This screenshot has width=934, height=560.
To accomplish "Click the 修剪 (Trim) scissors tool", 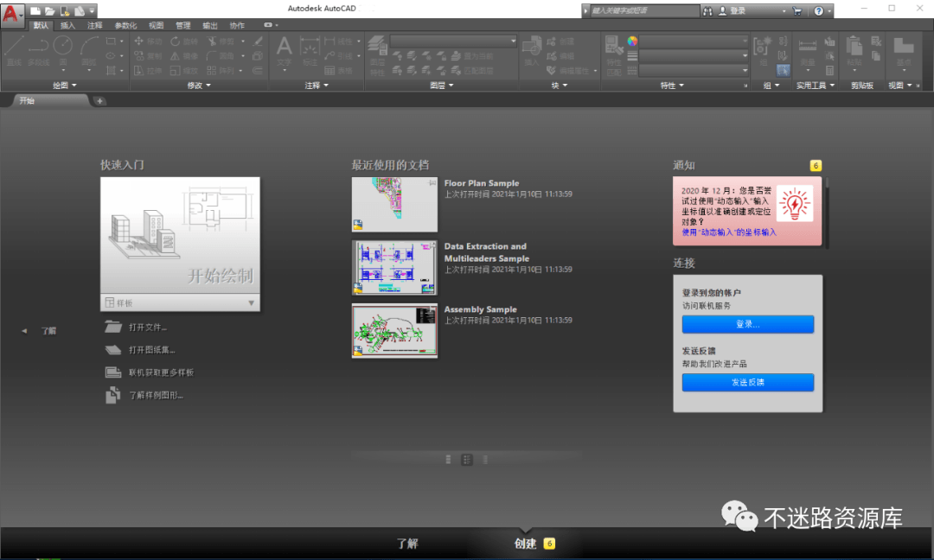I will [x=221, y=41].
